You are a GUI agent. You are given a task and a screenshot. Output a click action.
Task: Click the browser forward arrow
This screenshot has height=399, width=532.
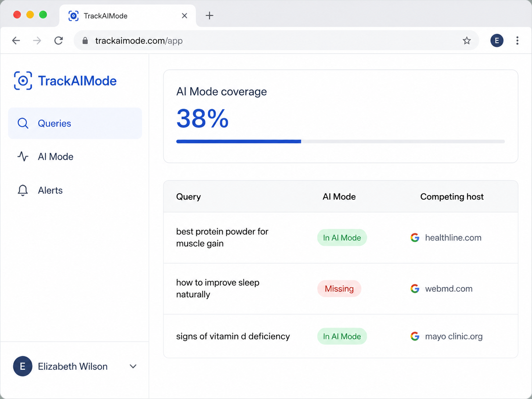coord(37,40)
